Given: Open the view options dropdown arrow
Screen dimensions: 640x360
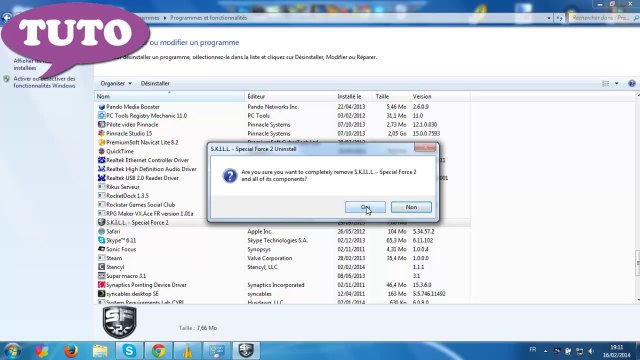Looking at the screenshot, I should pyautogui.click(x=616, y=83).
